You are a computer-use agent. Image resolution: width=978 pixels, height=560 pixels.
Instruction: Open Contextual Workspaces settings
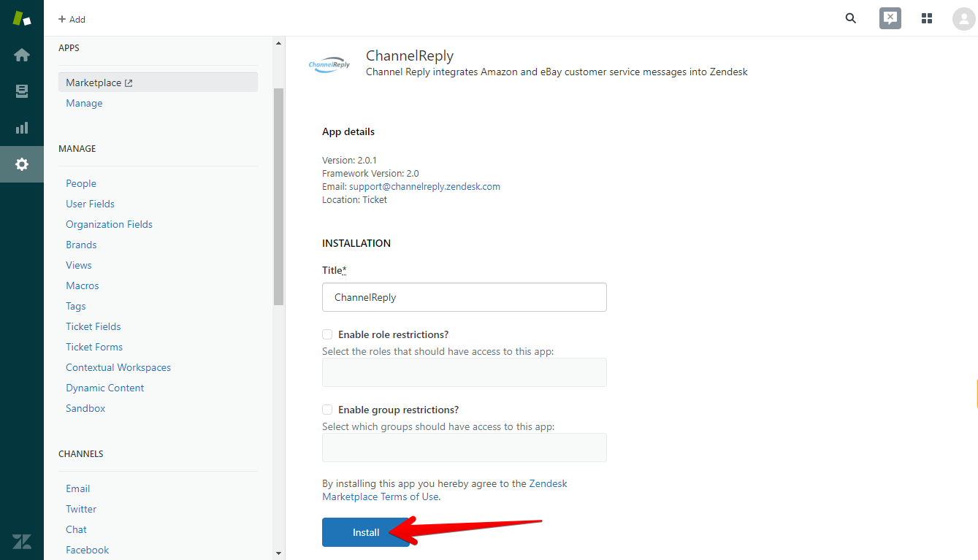pos(118,367)
